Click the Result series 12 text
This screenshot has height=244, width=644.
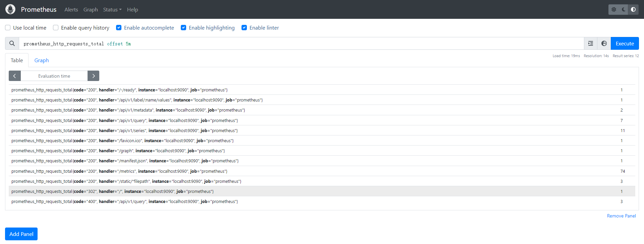pos(626,56)
